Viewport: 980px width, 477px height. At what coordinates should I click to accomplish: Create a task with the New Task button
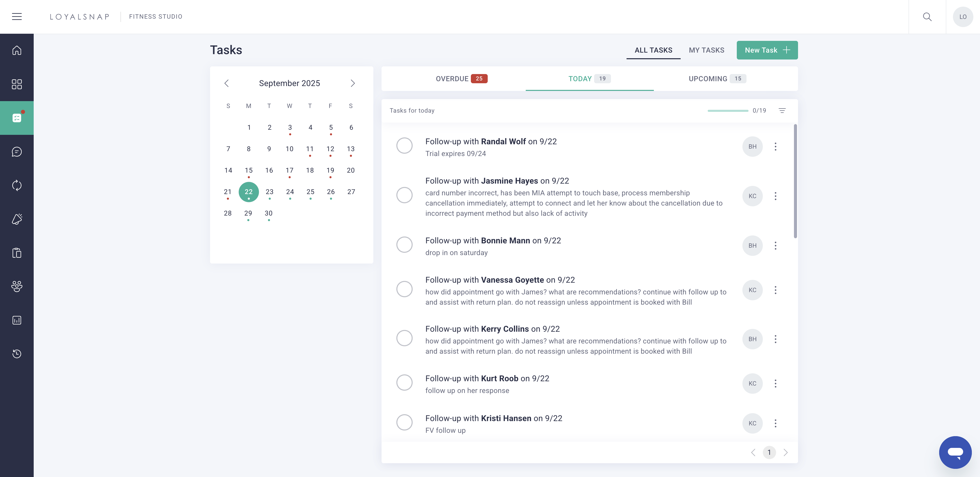767,50
